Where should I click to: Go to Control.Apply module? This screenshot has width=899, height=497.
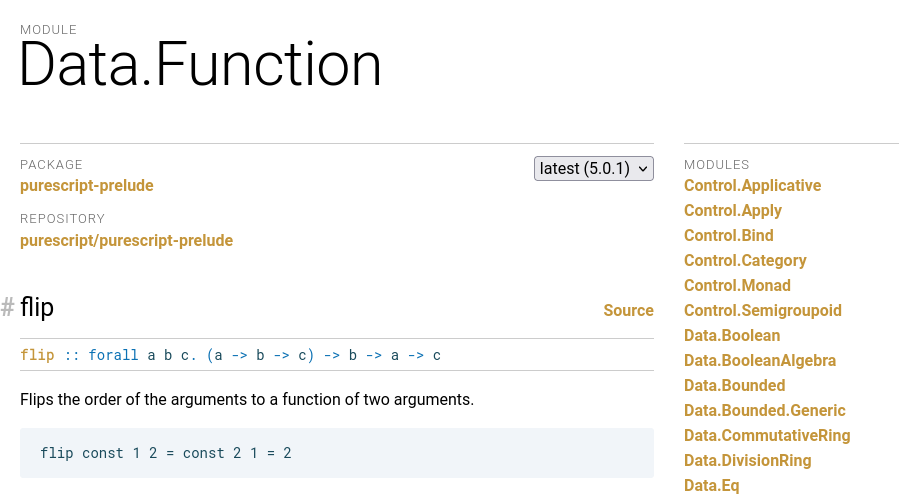[x=732, y=211]
